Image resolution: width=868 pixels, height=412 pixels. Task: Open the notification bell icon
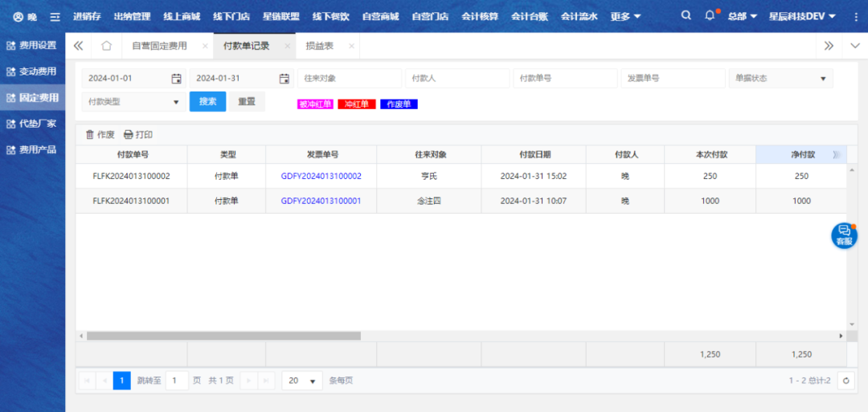point(710,16)
